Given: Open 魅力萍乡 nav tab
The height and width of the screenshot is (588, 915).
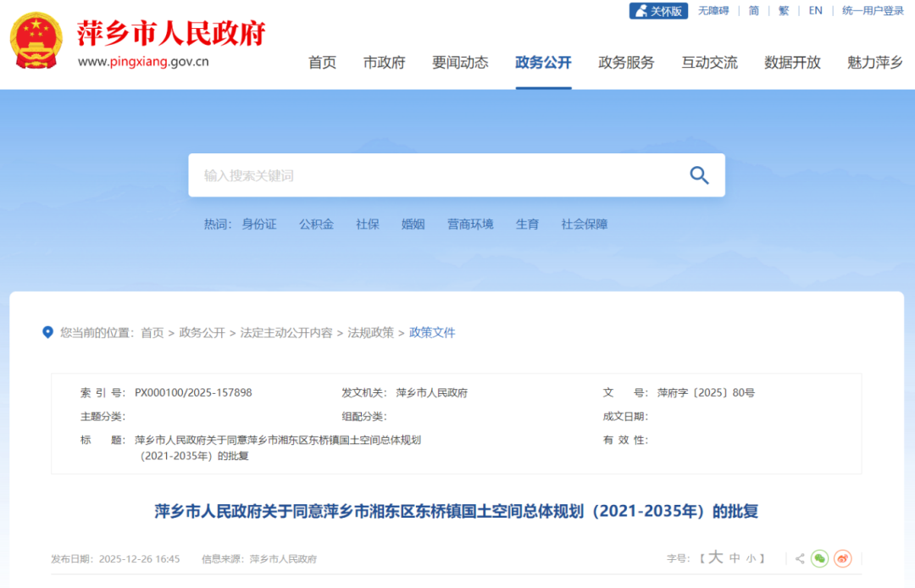Looking at the screenshot, I should point(875,63).
